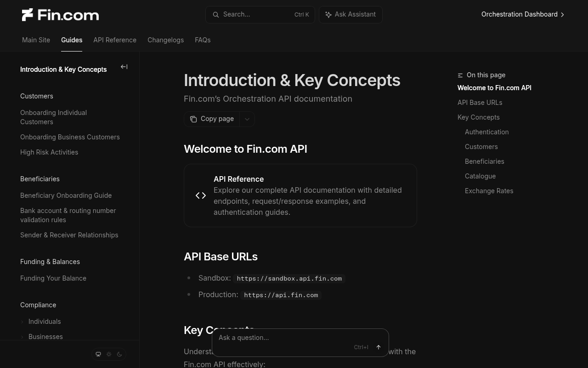Click the Customers sidebar section heading
Screen dimensions: 588x368
(37, 96)
